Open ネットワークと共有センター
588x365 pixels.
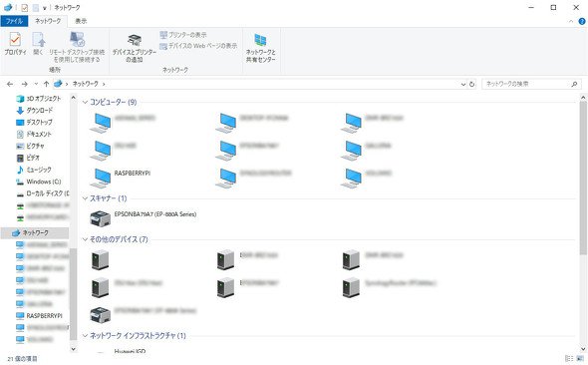click(261, 48)
